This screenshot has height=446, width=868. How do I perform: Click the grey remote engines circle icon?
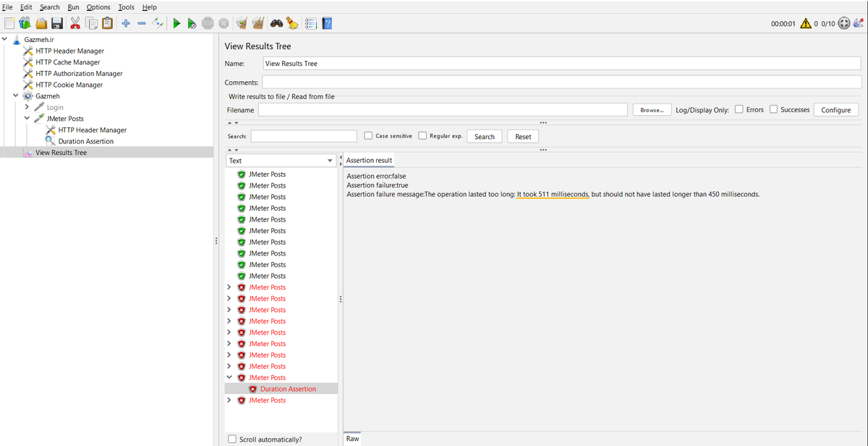(x=843, y=23)
